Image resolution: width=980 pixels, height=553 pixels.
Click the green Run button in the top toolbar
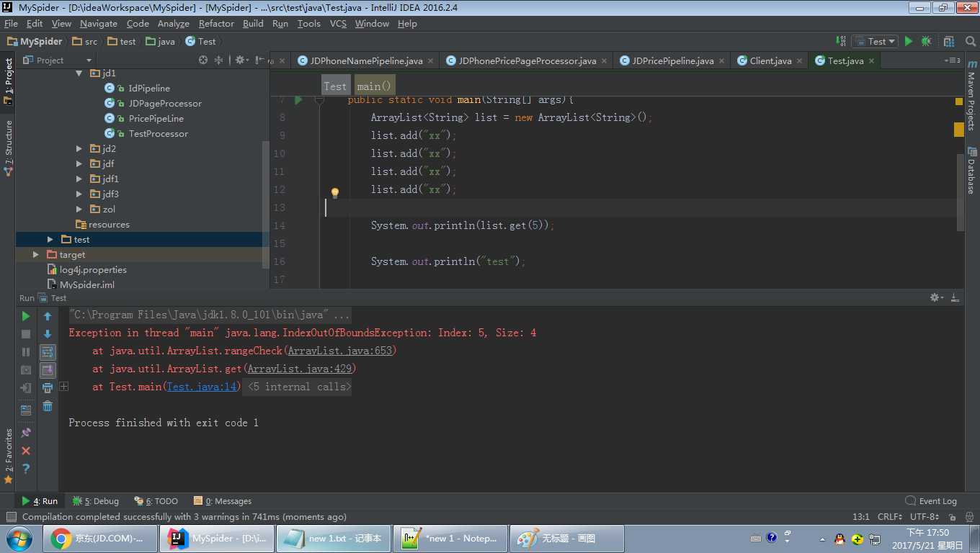[x=909, y=42]
